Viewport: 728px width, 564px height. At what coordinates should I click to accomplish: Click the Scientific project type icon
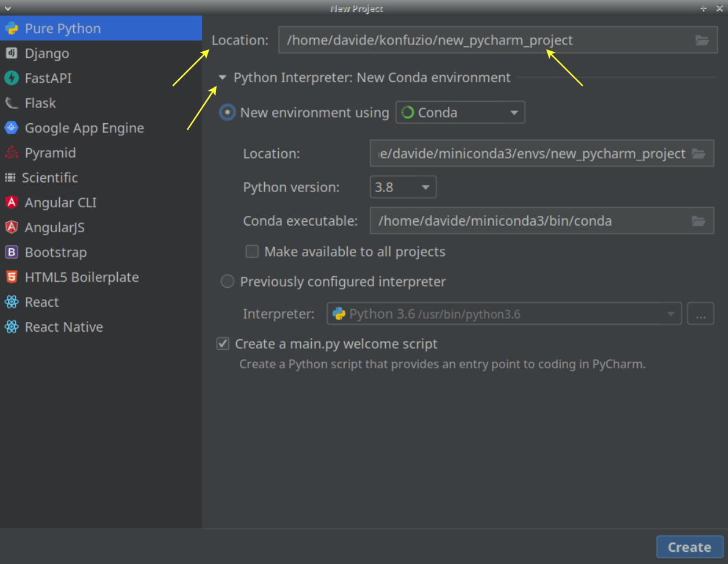click(x=12, y=177)
